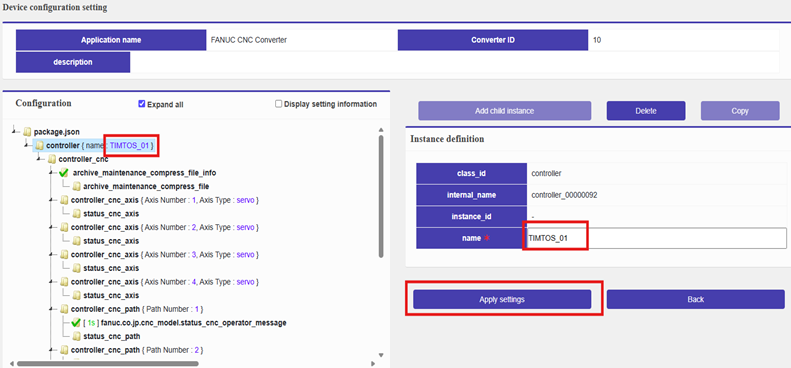Select the archive_maintenance_compress_file tree item
Image resolution: width=791 pixels, height=368 pixels.
[x=146, y=187]
